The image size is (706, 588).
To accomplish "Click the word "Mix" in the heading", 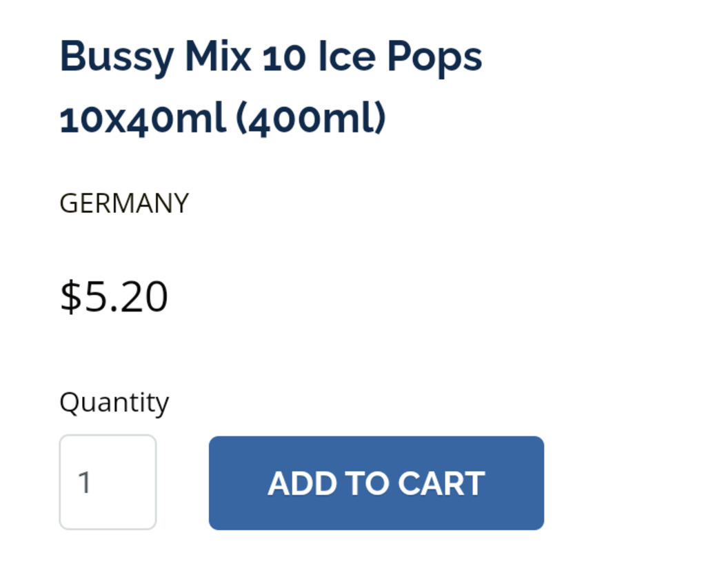I will coord(218,57).
